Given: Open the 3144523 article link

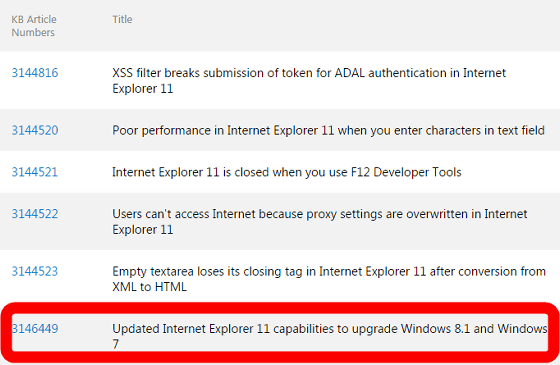Looking at the screenshot, I should tap(35, 271).
